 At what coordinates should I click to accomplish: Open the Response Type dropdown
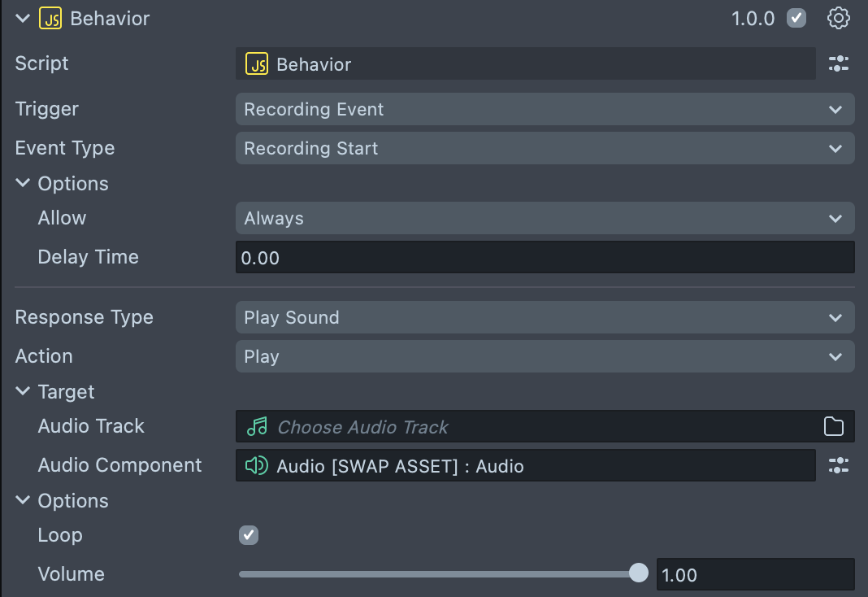pos(545,317)
